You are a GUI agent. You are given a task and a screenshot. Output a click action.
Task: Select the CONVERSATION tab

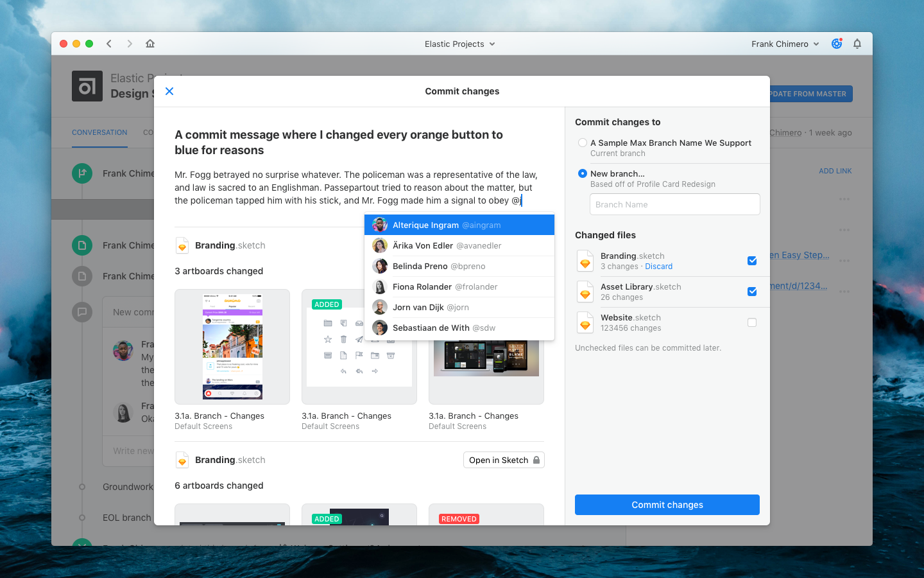point(99,132)
